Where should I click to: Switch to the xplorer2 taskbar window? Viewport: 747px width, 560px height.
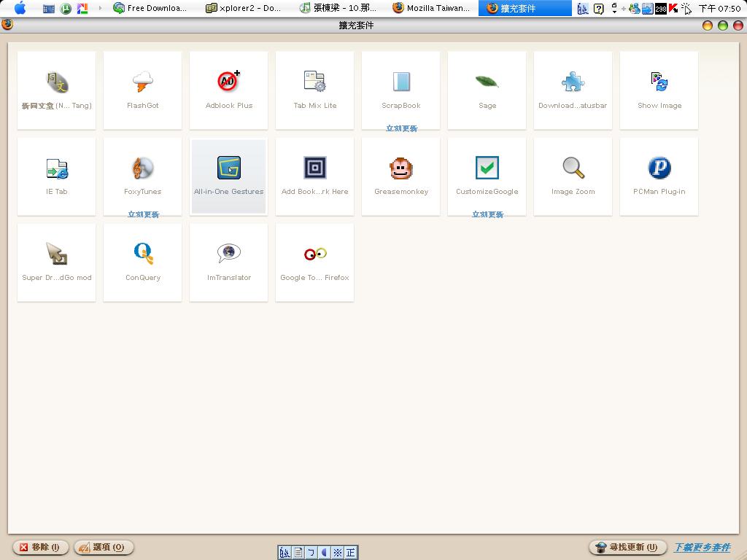[x=243, y=8]
